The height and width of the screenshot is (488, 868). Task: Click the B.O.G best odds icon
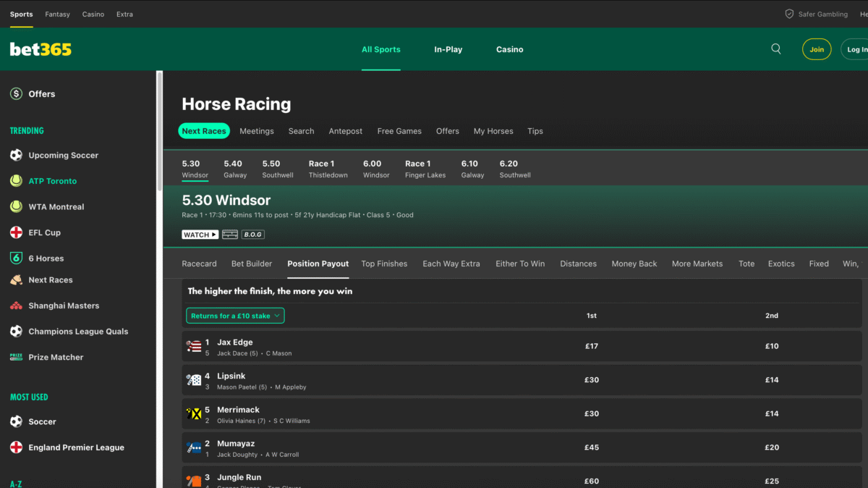pos(252,235)
